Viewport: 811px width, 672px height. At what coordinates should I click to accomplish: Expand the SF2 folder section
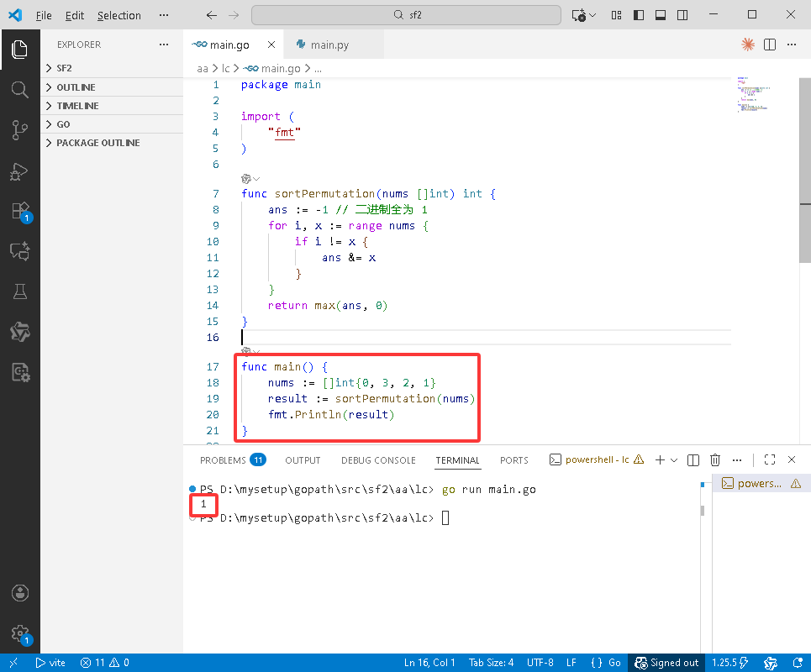click(112, 68)
